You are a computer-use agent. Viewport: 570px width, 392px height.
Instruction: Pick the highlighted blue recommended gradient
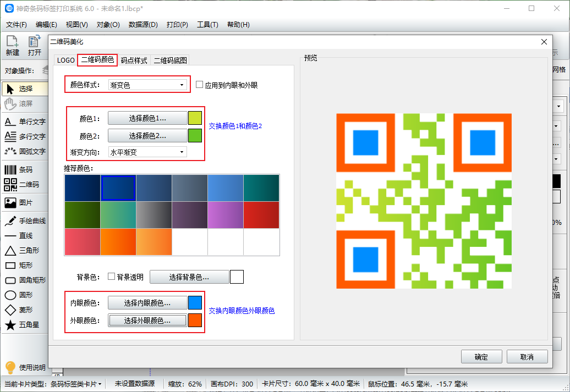(118, 188)
